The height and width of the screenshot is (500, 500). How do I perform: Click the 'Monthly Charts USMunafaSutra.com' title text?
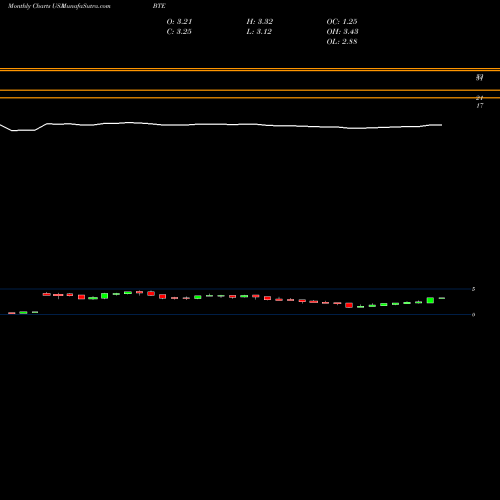[x=59, y=6]
